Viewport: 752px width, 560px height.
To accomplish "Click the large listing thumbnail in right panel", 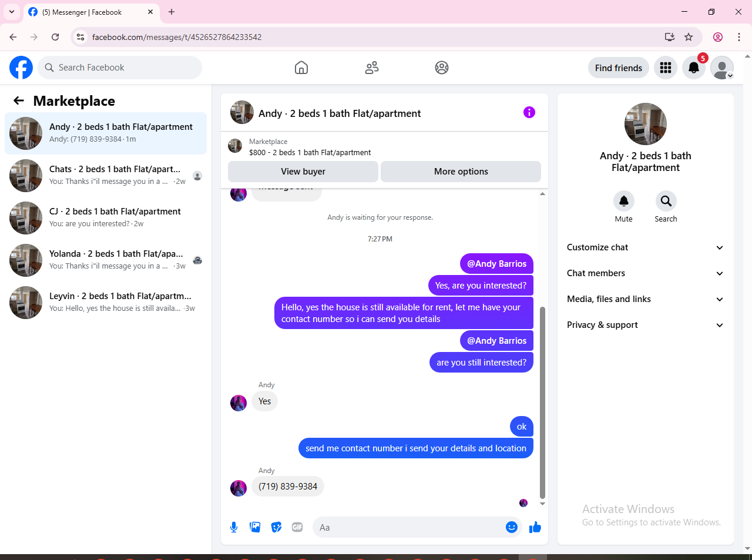I will click(x=646, y=124).
